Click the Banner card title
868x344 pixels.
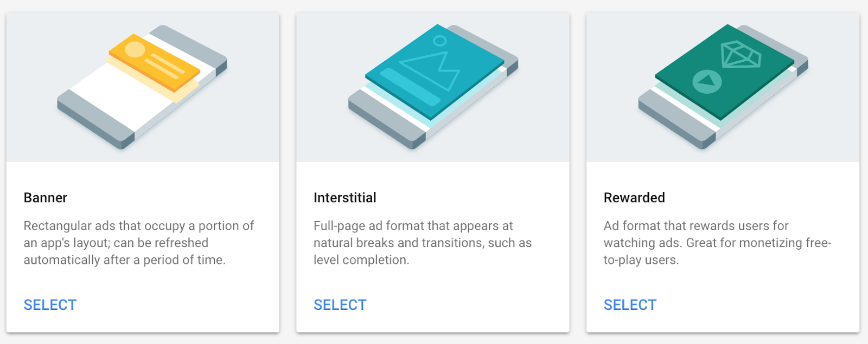click(x=46, y=198)
